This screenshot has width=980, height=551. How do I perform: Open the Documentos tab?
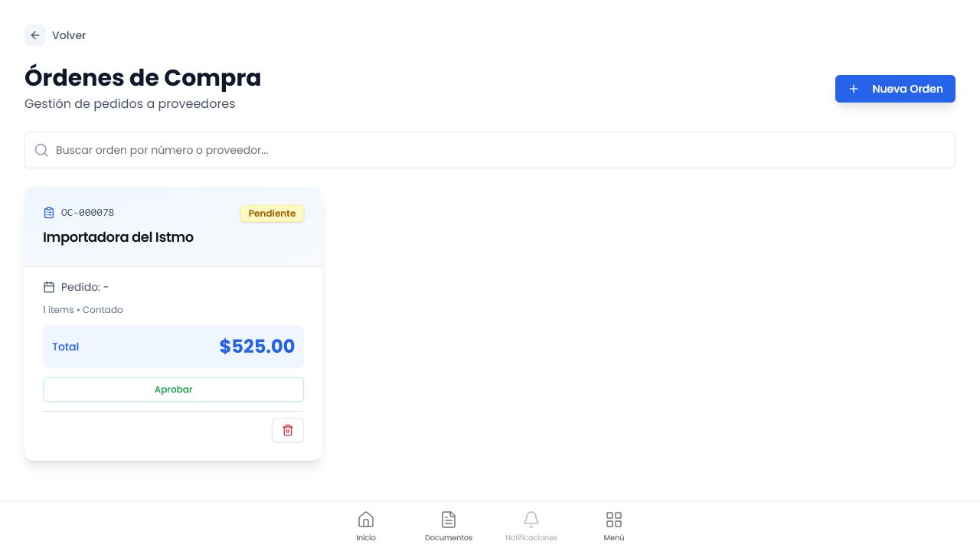[x=449, y=526]
